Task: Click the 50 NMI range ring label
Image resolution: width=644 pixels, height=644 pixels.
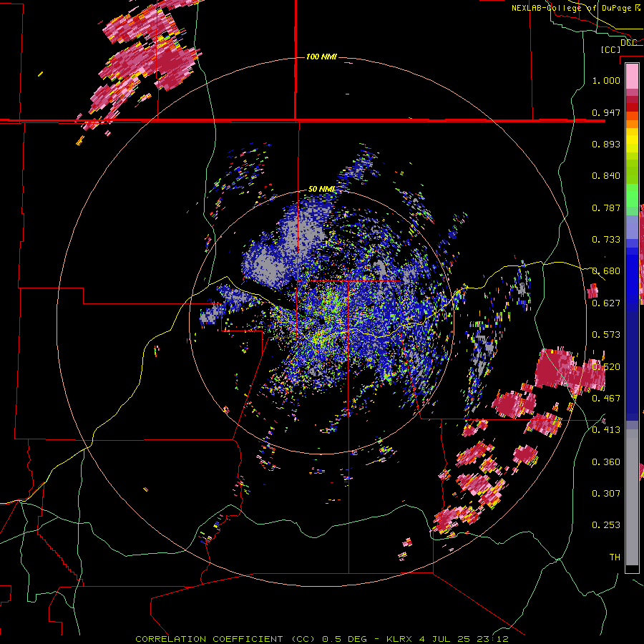Action: [321, 190]
